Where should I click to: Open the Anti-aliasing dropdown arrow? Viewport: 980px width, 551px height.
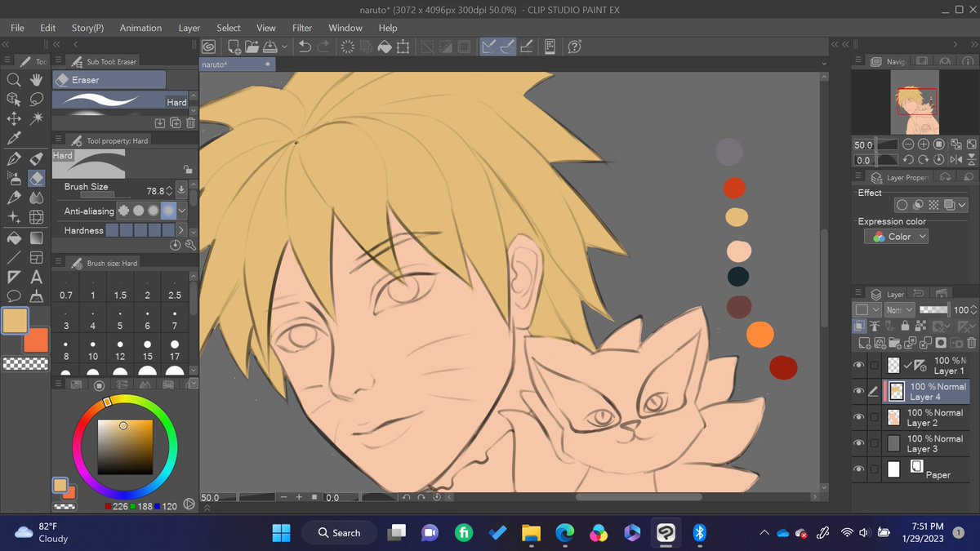point(181,211)
